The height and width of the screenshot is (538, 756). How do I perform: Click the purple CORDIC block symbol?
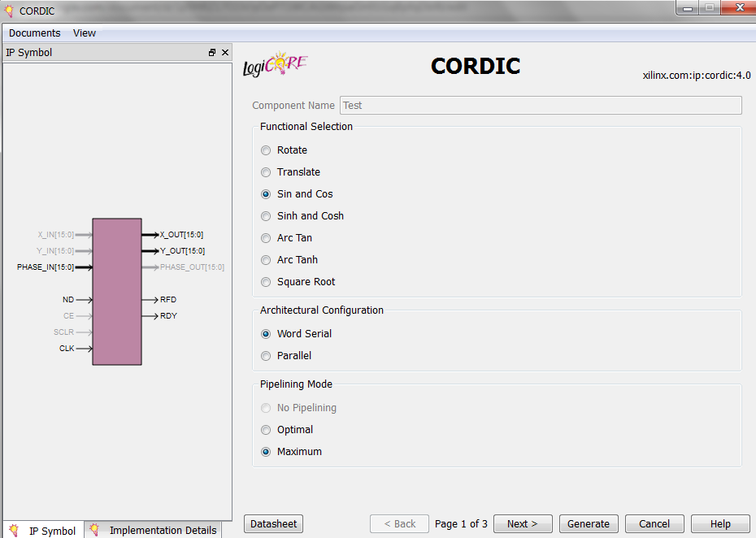coord(117,291)
